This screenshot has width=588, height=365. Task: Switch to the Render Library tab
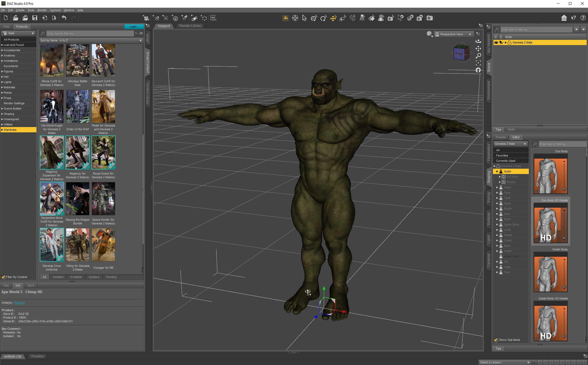pos(190,26)
